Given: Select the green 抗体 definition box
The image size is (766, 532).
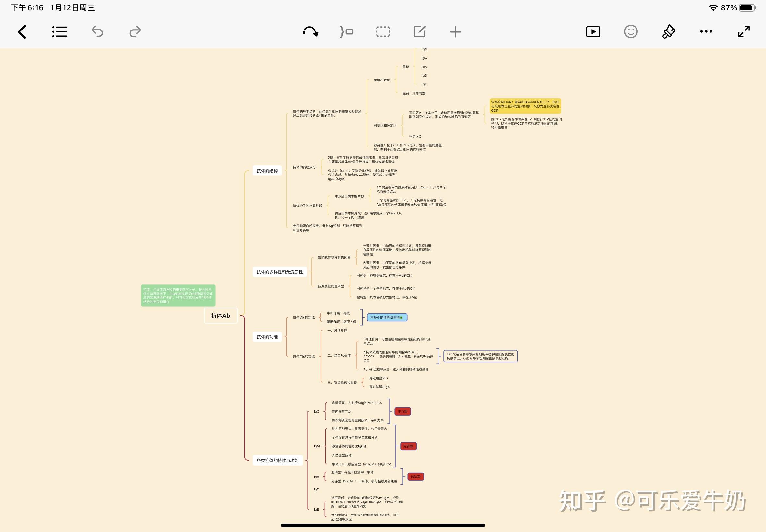Looking at the screenshot, I should pyautogui.click(x=178, y=296).
